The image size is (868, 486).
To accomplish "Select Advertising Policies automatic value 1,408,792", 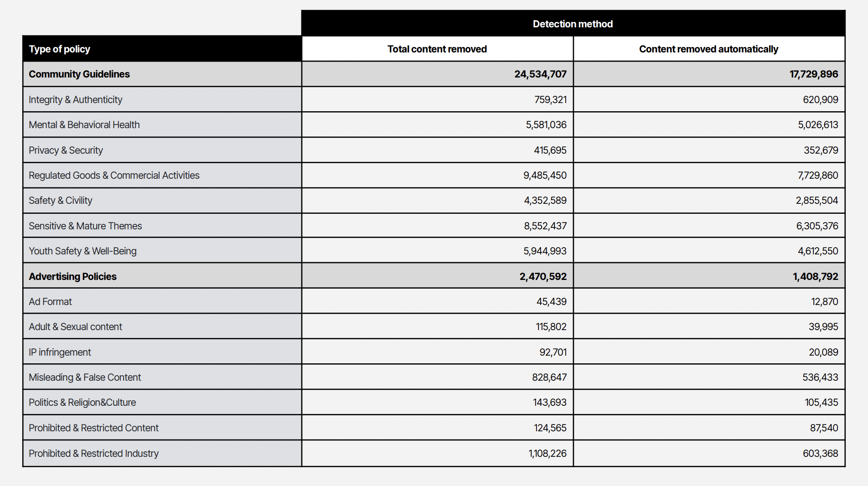I will (815, 276).
